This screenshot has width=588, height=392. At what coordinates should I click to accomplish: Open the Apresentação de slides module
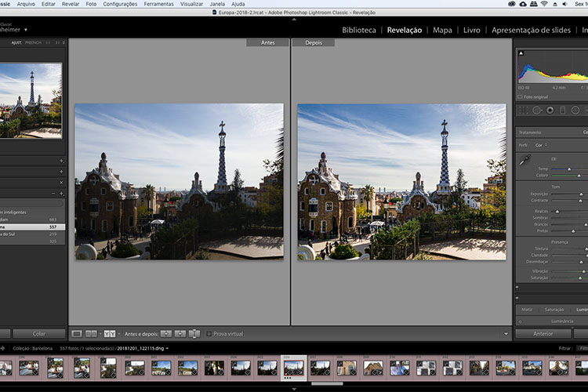pos(531,30)
